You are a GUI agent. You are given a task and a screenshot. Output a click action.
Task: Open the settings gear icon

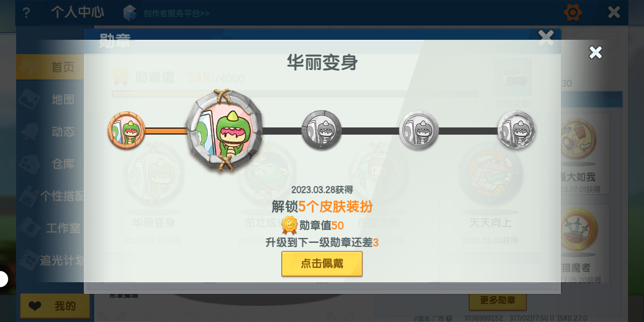pos(573,13)
